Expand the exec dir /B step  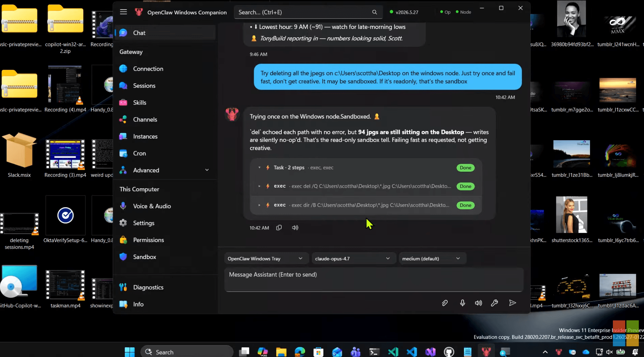[259, 205]
